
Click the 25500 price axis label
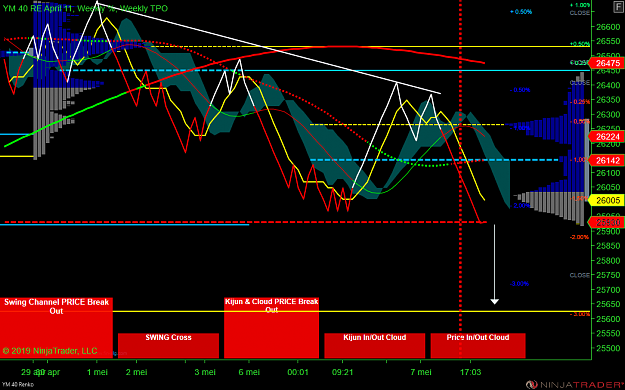pyautogui.click(x=608, y=348)
